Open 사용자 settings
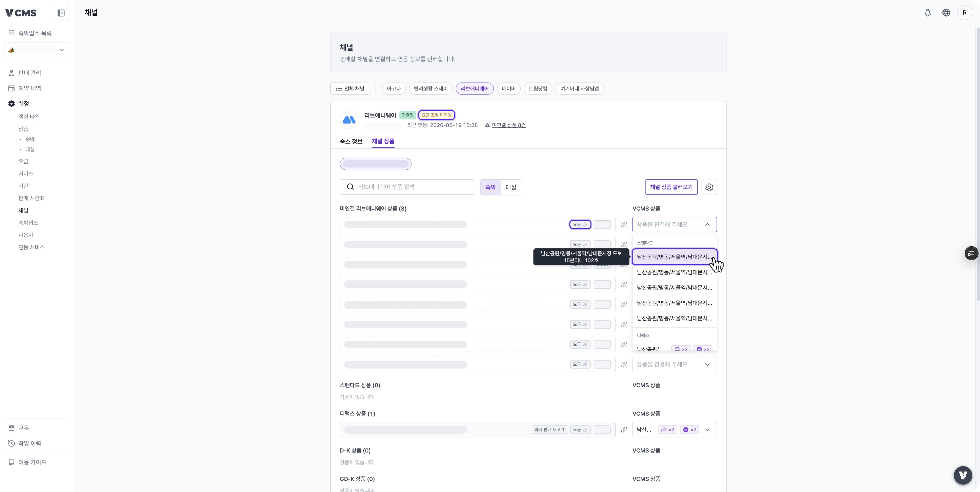Image resolution: width=980 pixels, height=492 pixels. (x=26, y=235)
